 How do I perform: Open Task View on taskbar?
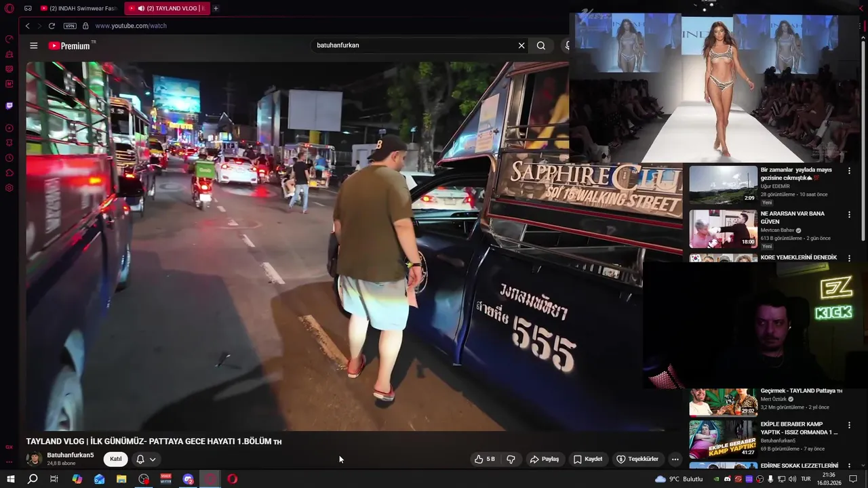54,479
